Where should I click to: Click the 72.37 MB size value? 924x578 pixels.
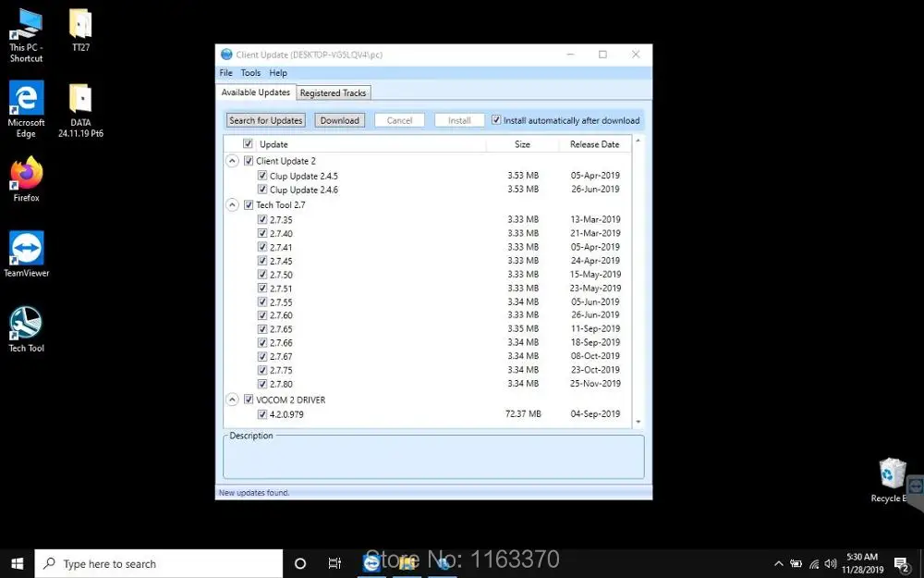click(x=523, y=414)
